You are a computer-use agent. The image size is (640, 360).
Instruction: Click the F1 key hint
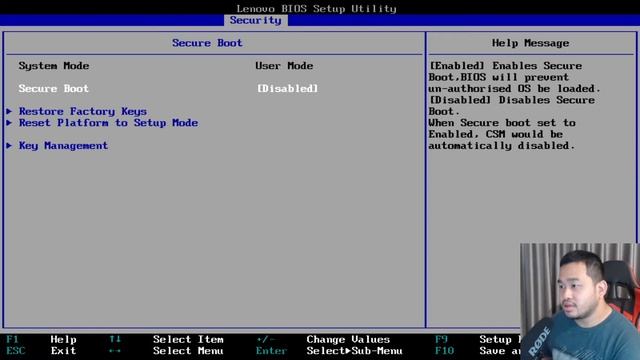click(x=12, y=339)
